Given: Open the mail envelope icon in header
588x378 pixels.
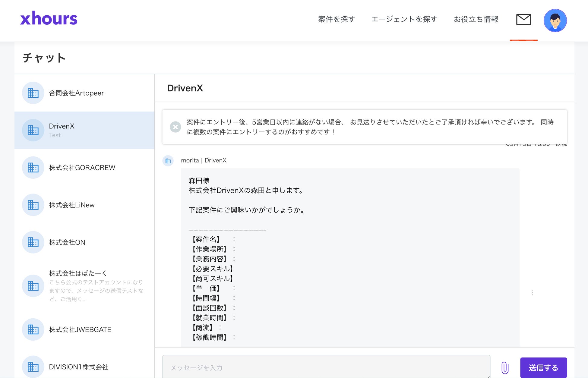Looking at the screenshot, I should coord(523,20).
